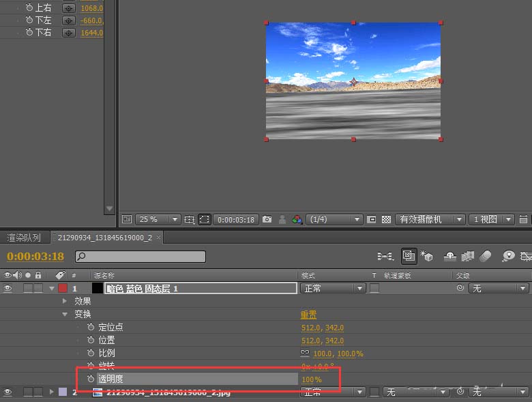The width and height of the screenshot is (532, 402).
Task: Open grid and guide options icon
Action: pos(189,219)
